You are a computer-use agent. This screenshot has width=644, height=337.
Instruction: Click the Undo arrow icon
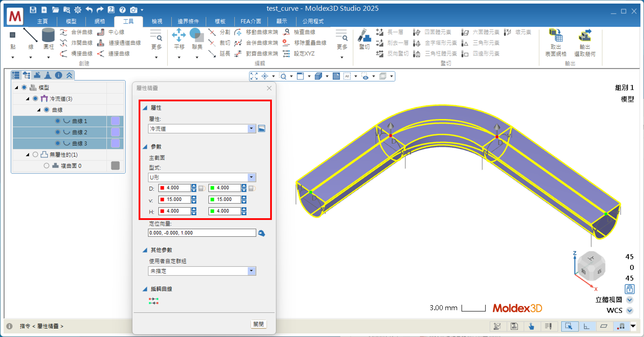click(89, 10)
